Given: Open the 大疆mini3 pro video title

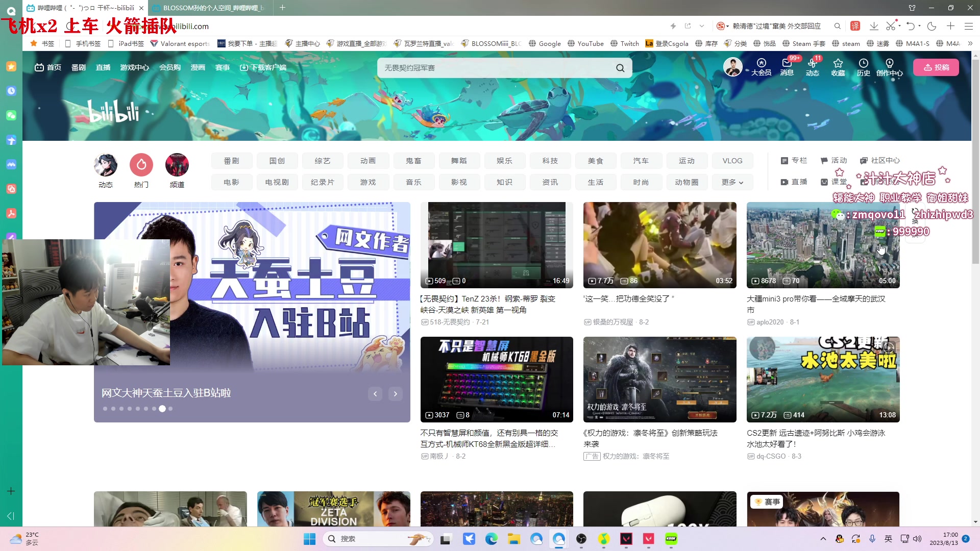Looking at the screenshot, I should coord(816,305).
